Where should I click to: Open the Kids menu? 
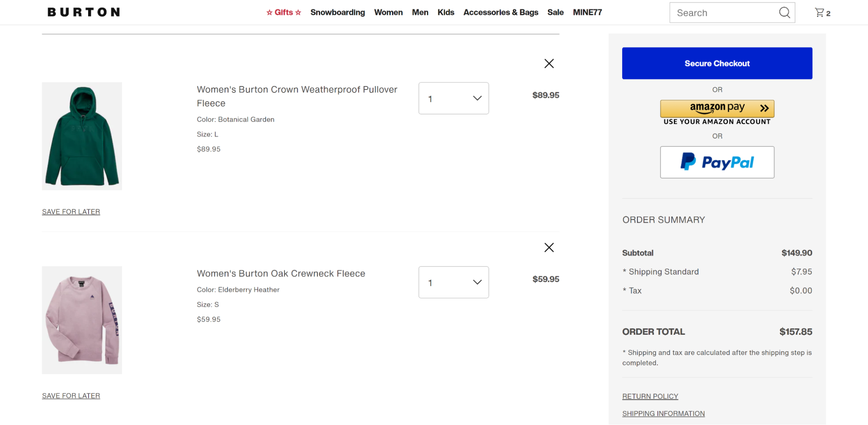click(446, 12)
